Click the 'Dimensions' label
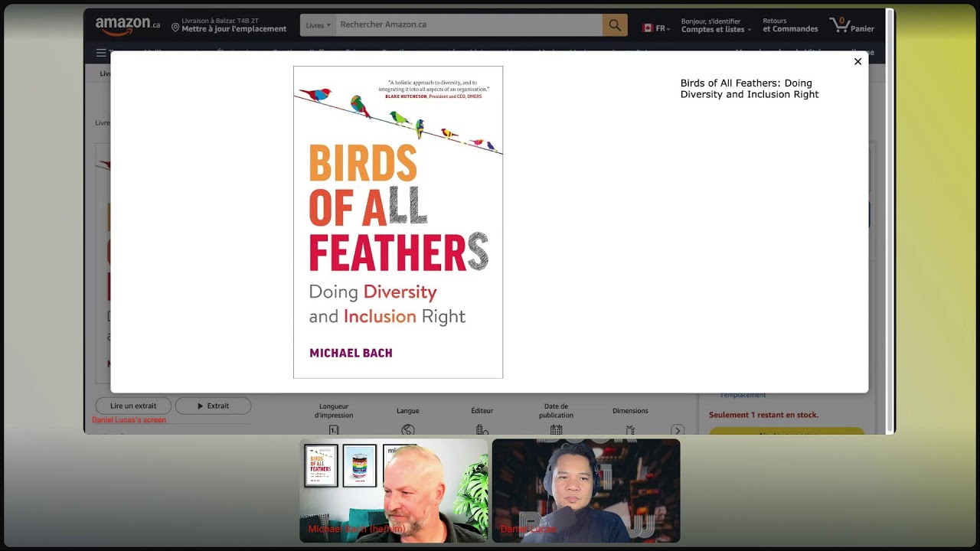Image resolution: width=980 pixels, height=551 pixels. click(x=630, y=411)
